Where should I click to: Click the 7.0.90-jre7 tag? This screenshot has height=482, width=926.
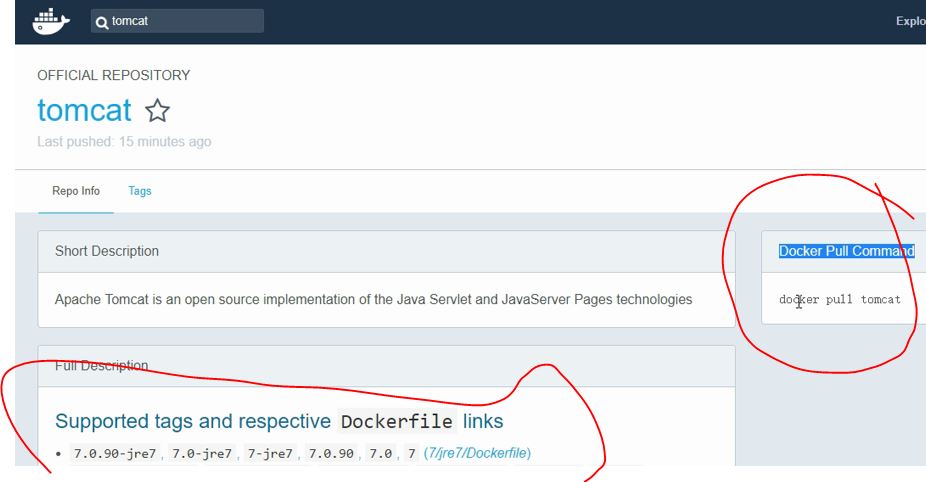(x=115, y=454)
